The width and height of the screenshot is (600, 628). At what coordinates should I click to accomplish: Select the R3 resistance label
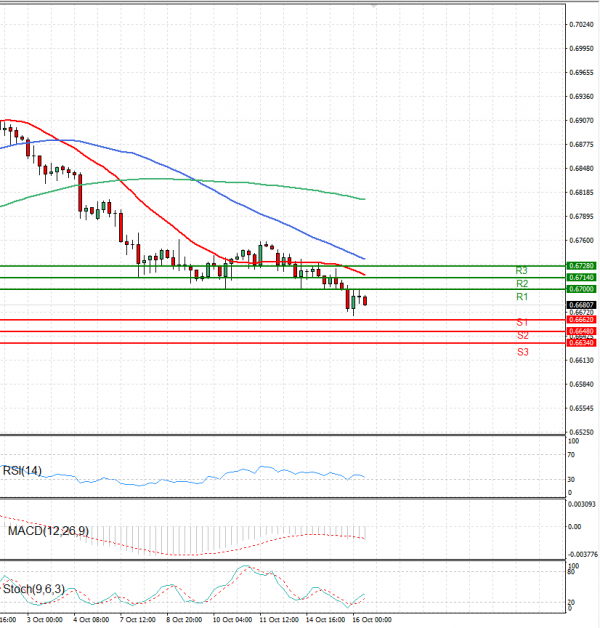coord(521,271)
